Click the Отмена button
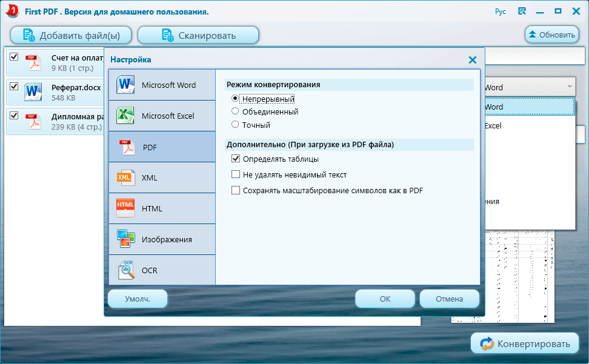Viewport: 589px width, 364px height. [x=449, y=299]
